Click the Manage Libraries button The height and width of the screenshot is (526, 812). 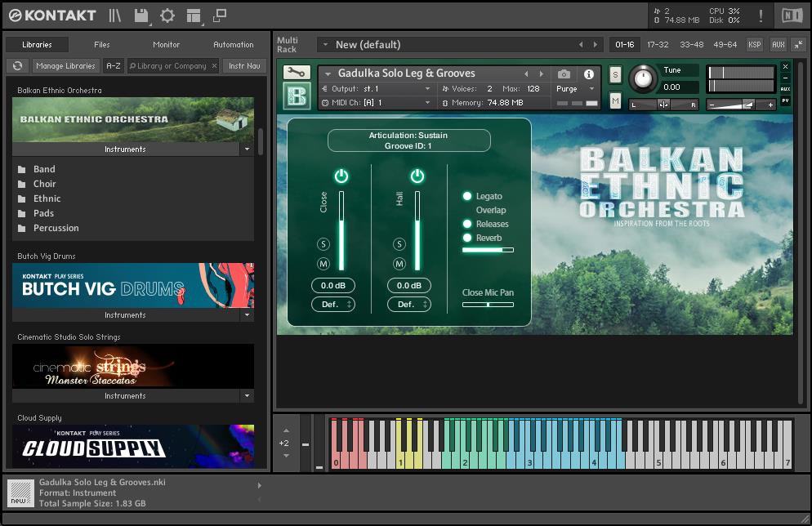(65, 66)
